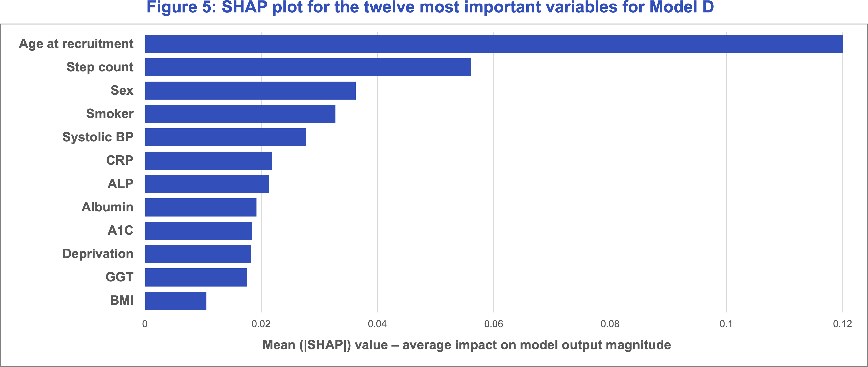Click the Figure 5 chart title
This screenshot has height=367, width=868.
click(x=430, y=7)
